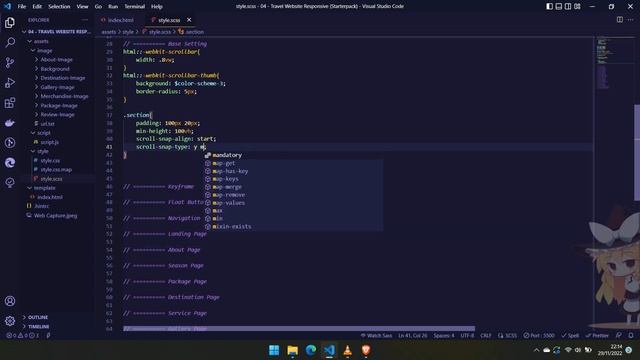Viewport: 640px width, 360px height.
Task: Open the Source Control view
Action: pyautogui.click(x=10, y=62)
